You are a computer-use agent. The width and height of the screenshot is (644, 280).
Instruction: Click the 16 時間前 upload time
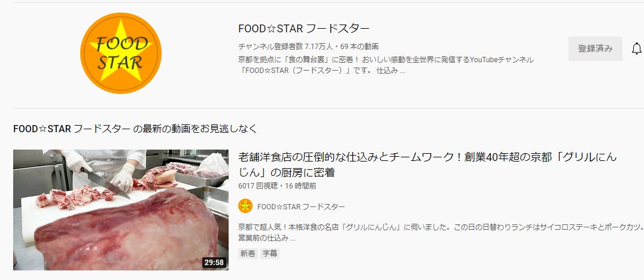tap(300, 186)
